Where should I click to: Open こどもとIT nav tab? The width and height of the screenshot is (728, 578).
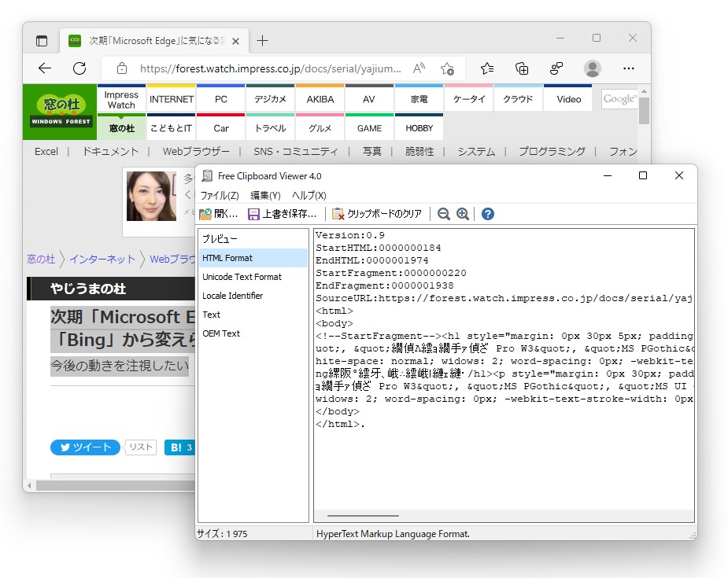pyautogui.click(x=172, y=128)
